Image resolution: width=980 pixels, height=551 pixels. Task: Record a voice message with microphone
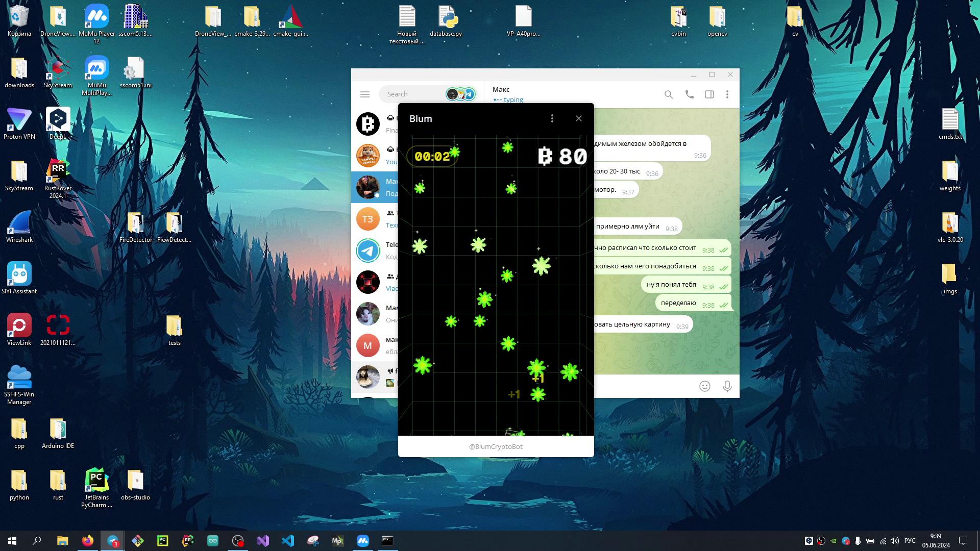point(727,386)
